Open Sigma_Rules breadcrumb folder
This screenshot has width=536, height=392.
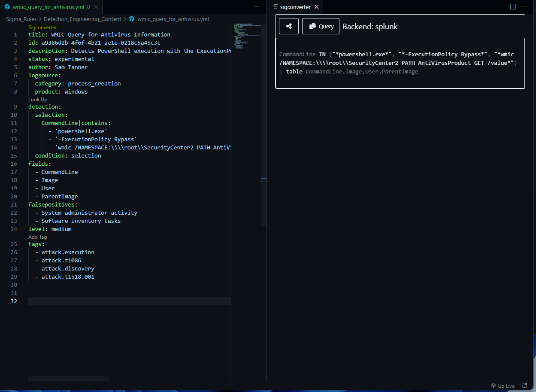point(21,19)
